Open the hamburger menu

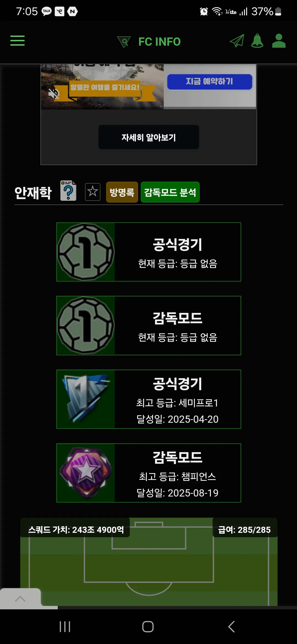point(17,41)
